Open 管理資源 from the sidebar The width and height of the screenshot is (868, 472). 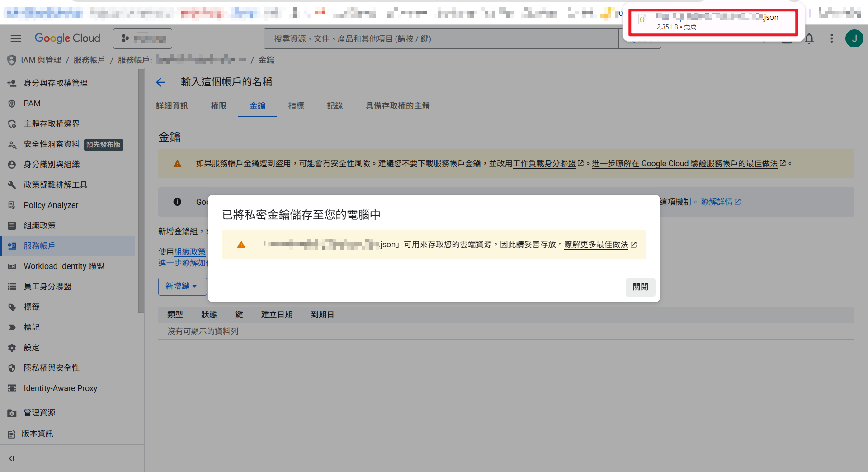click(39, 412)
